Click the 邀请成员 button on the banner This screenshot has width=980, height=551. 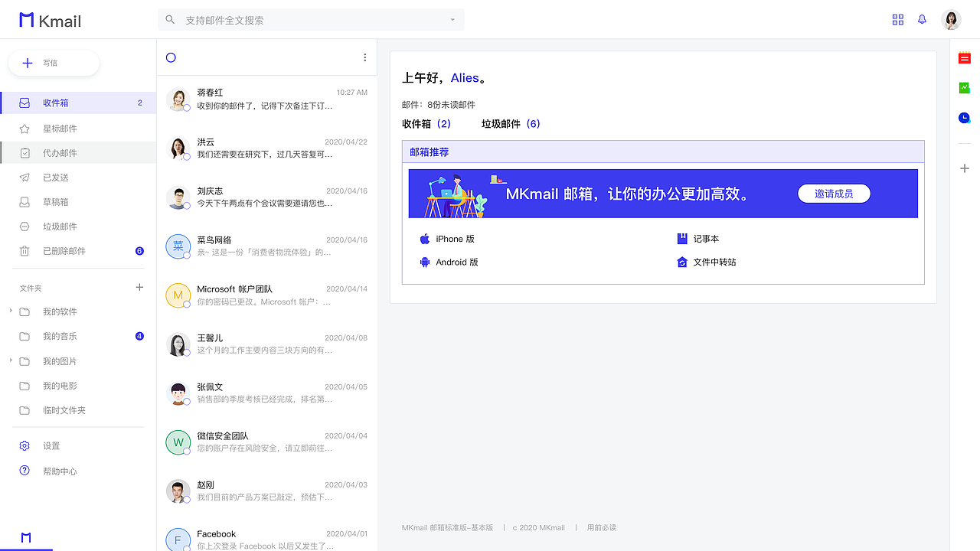pyautogui.click(x=834, y=193)
